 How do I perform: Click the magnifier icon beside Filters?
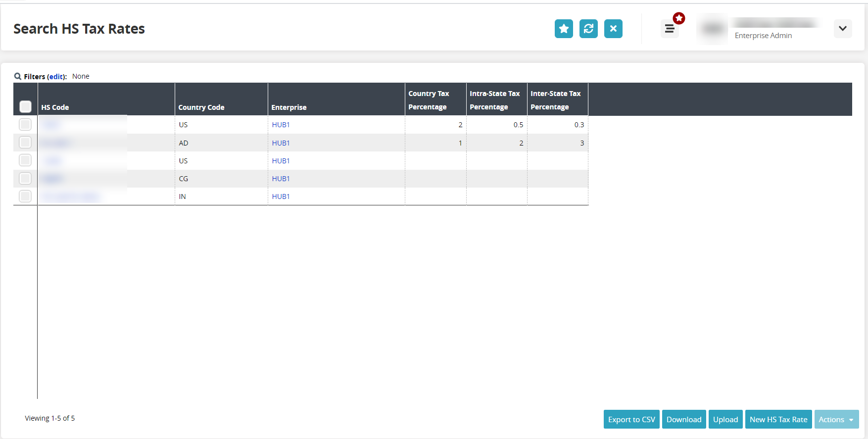(x=18, y=76)
